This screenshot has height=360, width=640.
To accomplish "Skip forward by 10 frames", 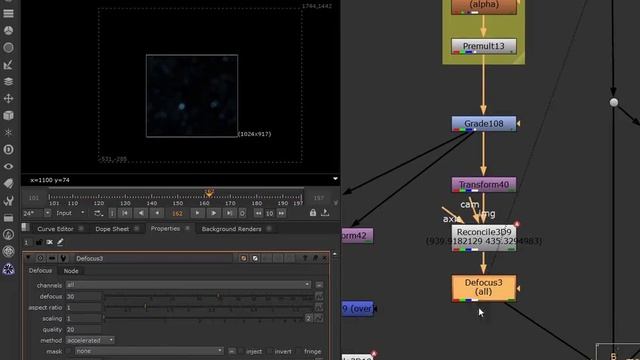I will [x=281, y=213].
